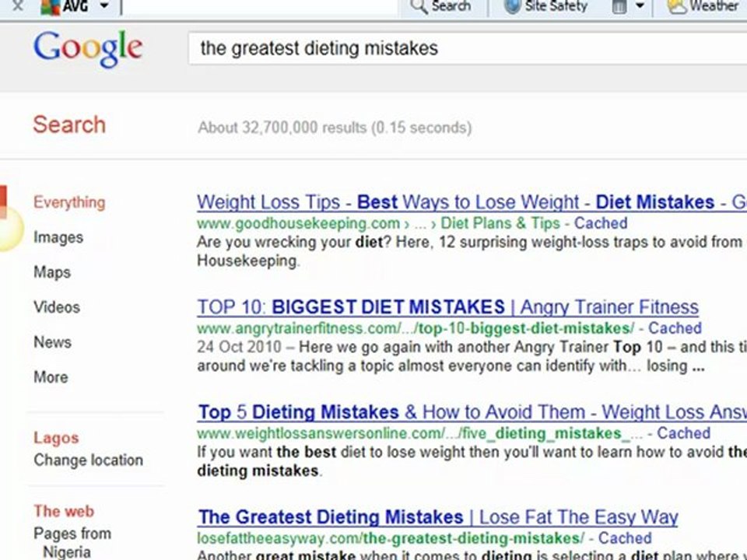
Task: Click the Site Safety shield icon
Action: [x=512, y=6]
